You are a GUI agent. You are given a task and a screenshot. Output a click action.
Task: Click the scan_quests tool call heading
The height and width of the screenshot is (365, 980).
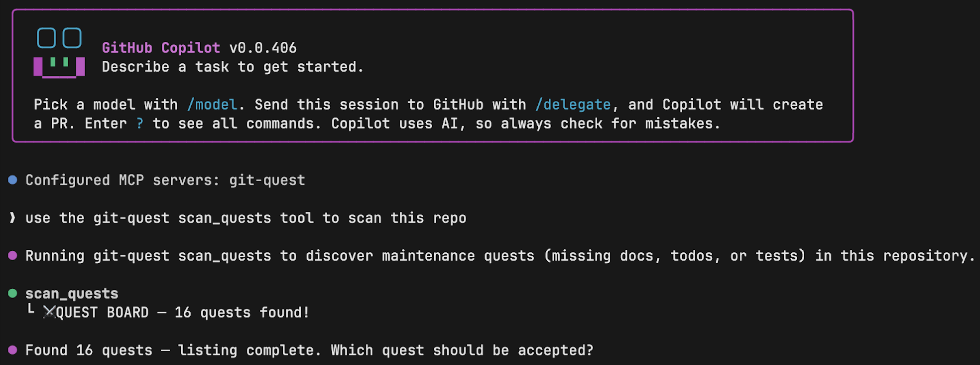click(x=72, y=294)
